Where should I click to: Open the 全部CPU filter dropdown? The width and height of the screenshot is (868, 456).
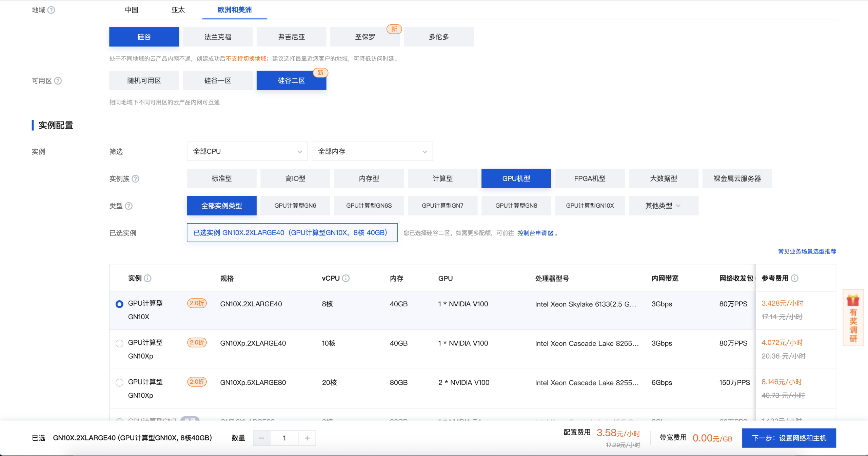click(x=247, y=151)
